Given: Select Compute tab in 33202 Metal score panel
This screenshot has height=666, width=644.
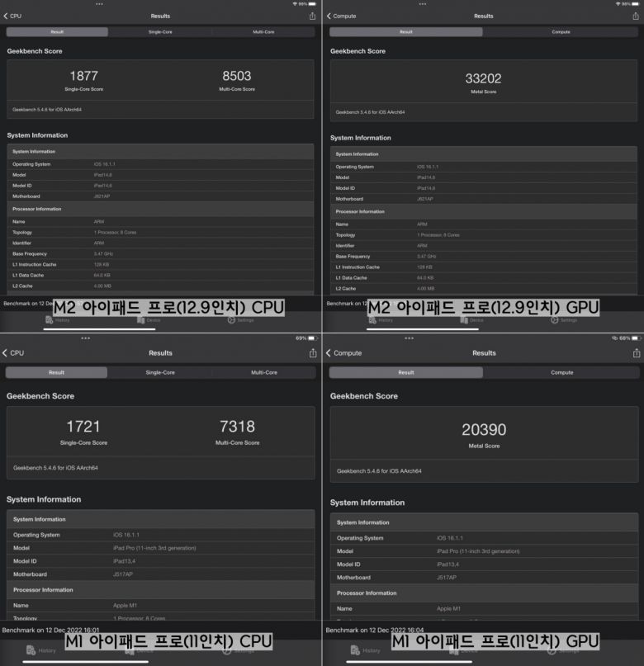Looking at the screenshot, I should [x=561, y=32].
